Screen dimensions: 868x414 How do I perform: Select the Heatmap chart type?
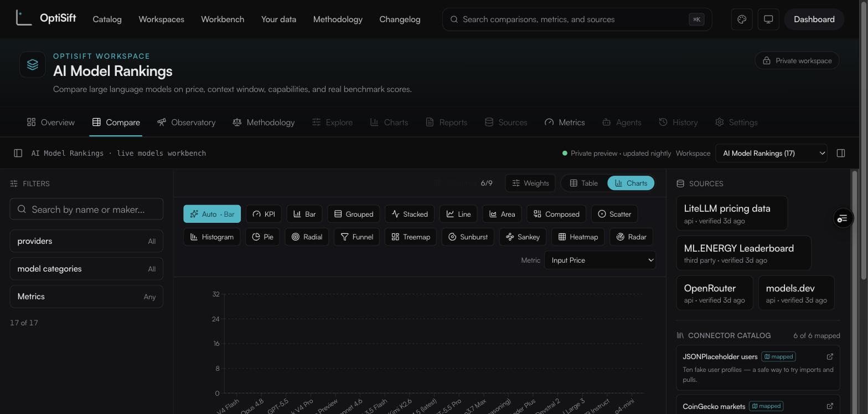[x=578, y=237]
